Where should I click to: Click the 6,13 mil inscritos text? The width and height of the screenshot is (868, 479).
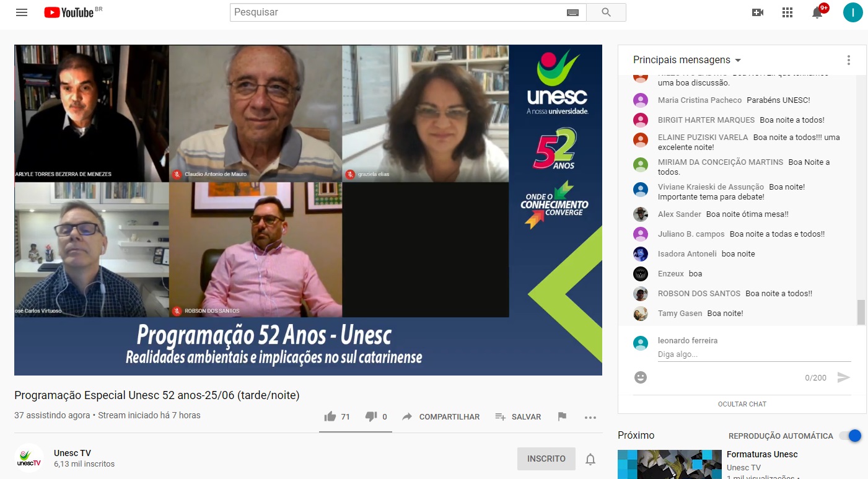coord(84,464)
